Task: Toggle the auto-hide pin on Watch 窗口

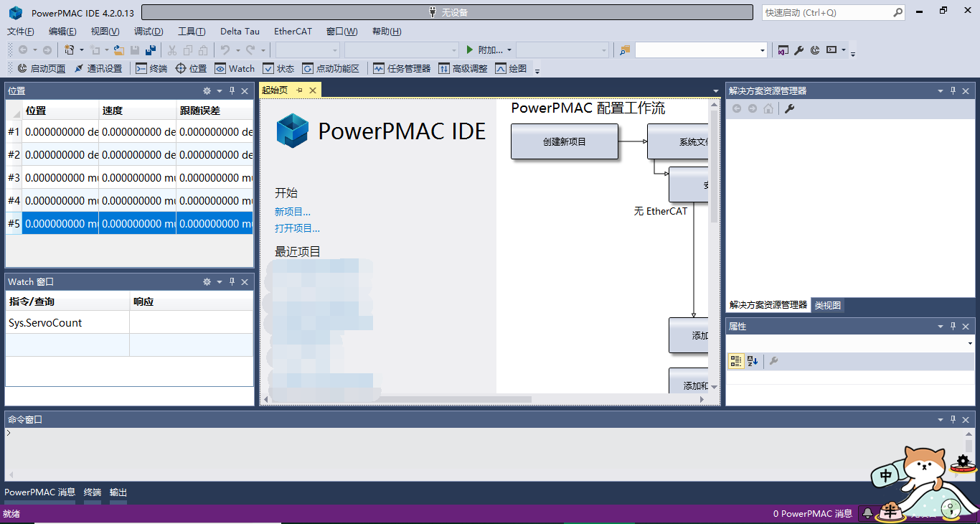Action: click(x=232, y=282)
